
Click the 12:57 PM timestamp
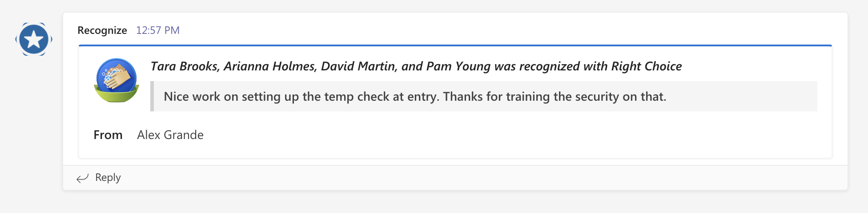[x=158, y=30]
